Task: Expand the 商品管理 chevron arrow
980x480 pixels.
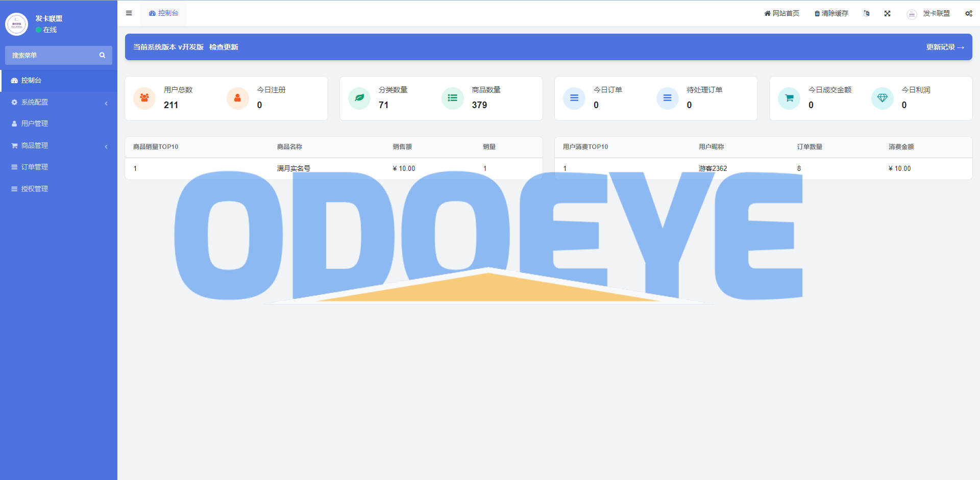Action: tap(106, 146)
